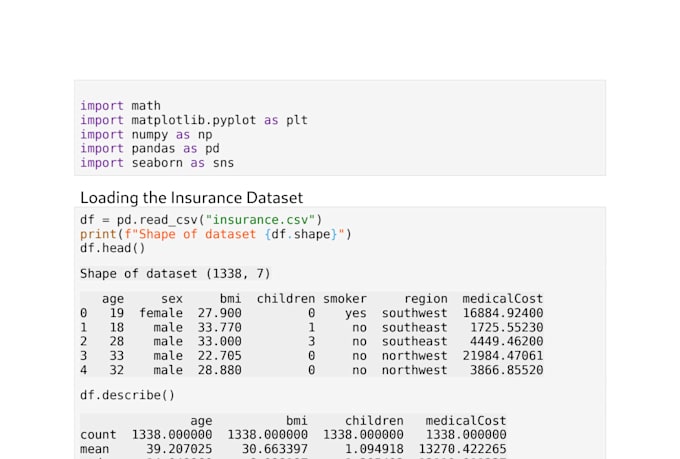680x459 pixels.
Task: Click the 'medicalCost' header in describe table
Action: (466, 421)
